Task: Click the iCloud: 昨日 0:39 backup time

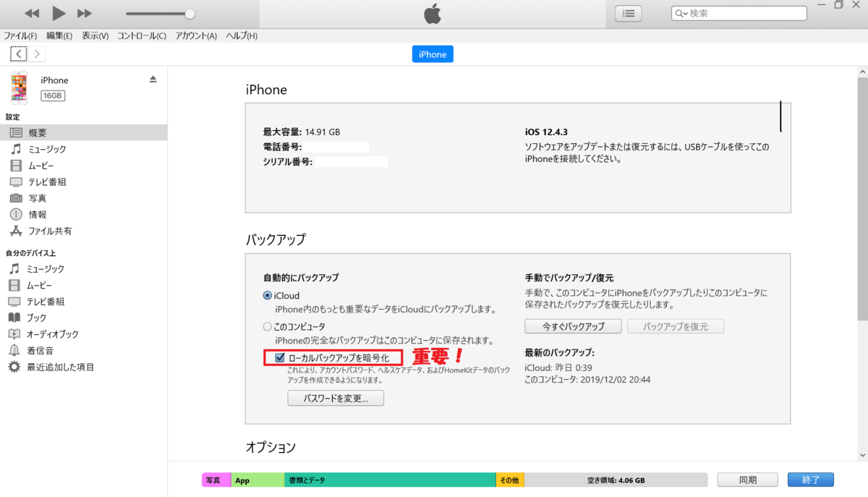Action: coord(557,368)
